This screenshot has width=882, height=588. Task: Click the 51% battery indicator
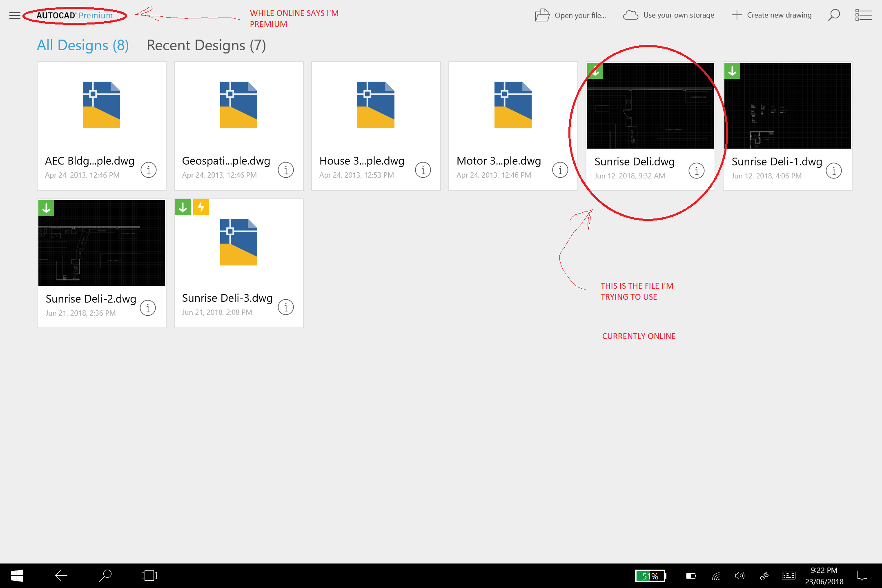pos(650,576)
